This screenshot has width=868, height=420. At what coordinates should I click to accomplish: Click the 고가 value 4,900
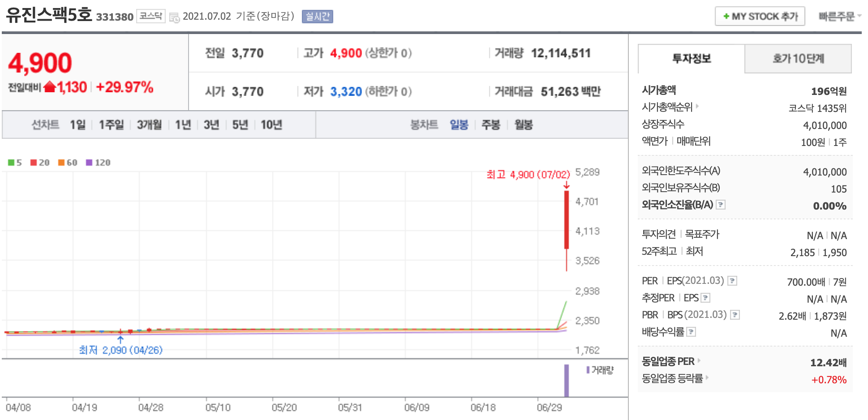(346, 53)
